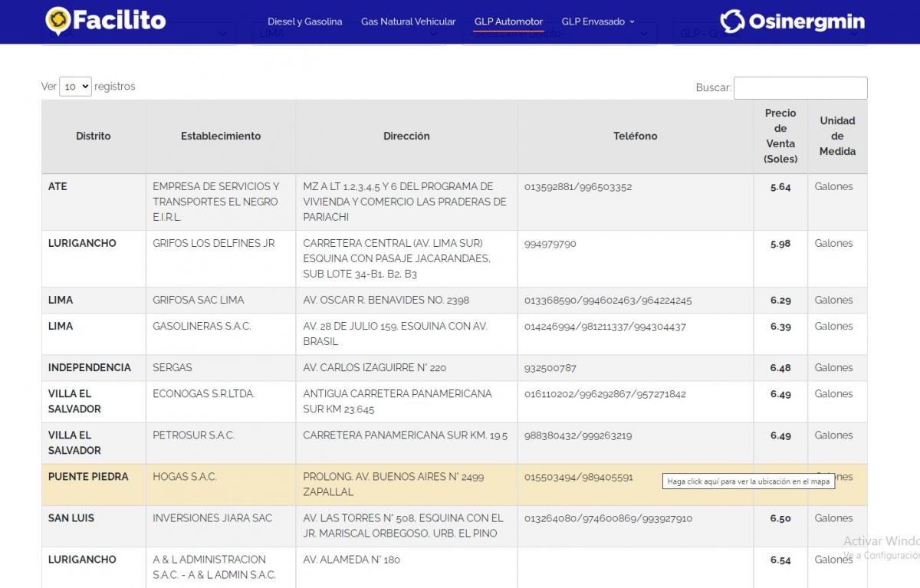Click phone 013264080/974600869/993927910
920x588 pixels.
coord(609,518)
